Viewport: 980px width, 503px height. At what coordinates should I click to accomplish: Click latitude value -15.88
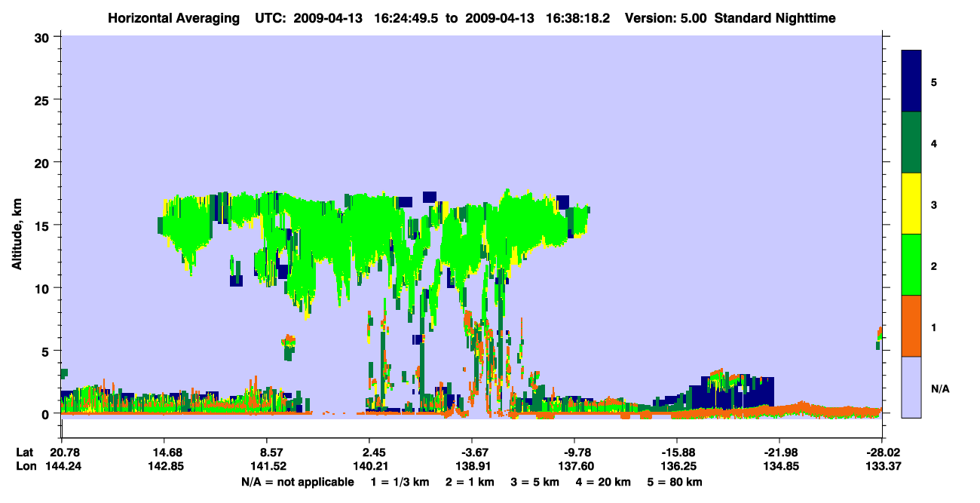677,452
